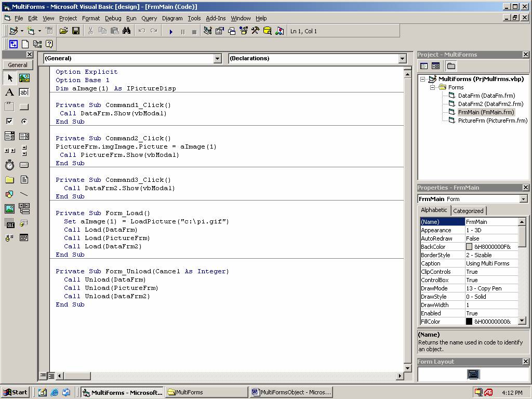Select the Label tool in toolbox
Screen dimensions: 532x399
click(9, 92)
